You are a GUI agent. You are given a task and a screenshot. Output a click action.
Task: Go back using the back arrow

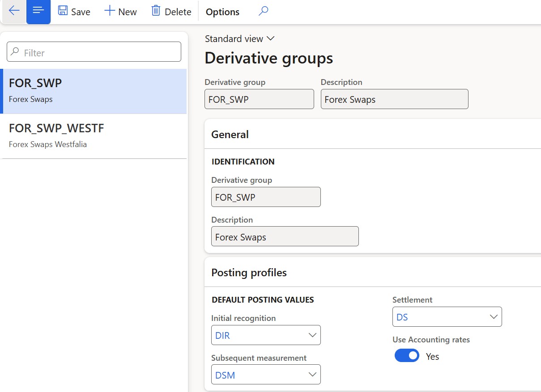click(14, 11)
